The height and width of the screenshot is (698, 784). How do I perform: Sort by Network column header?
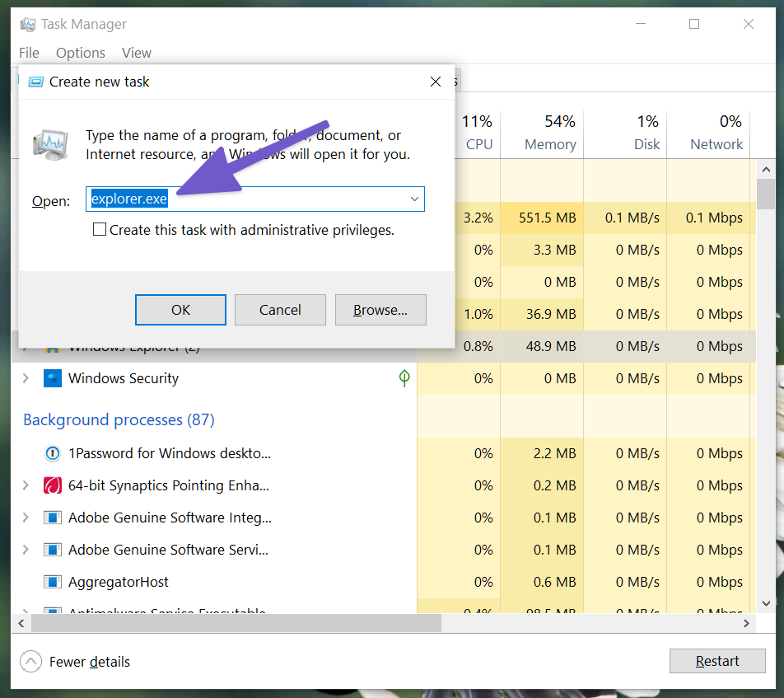(x=708, y=133)
